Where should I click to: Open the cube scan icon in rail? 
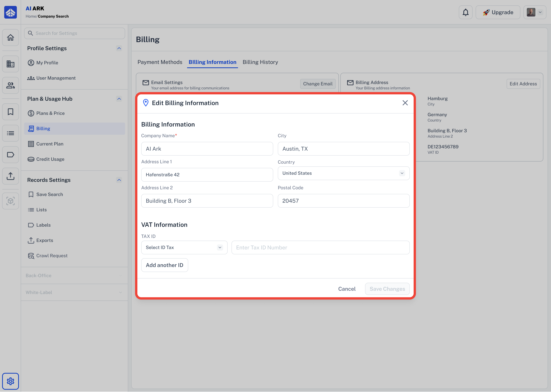[x=10, y=201]
